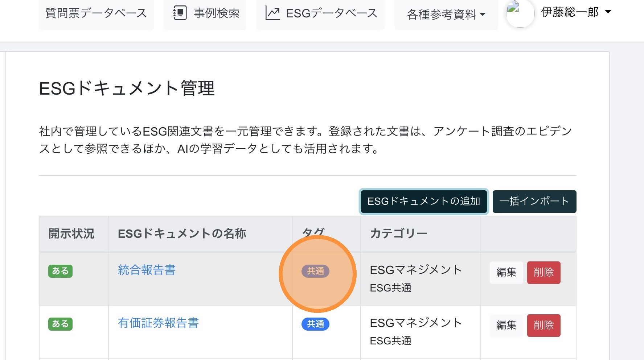This screenshot has width=644, height=360.
Task: Click the user avatar image
Action: tap(520, 14)
